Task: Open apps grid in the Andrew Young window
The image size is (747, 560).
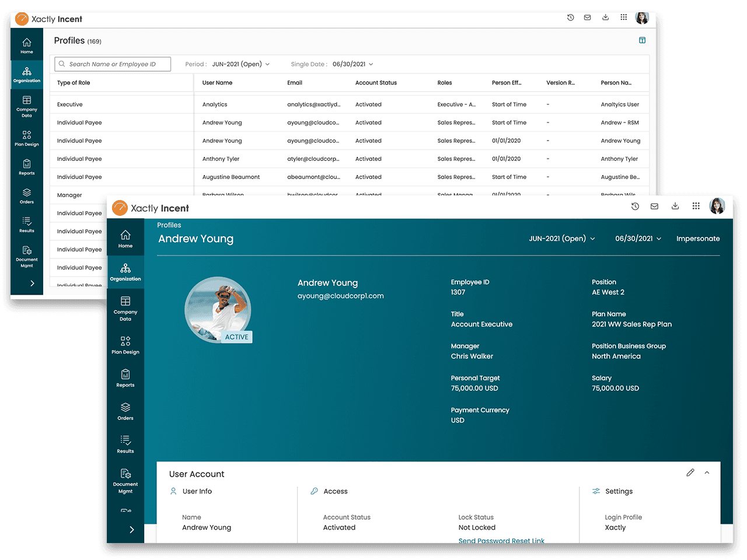Action: pos(696,206)
